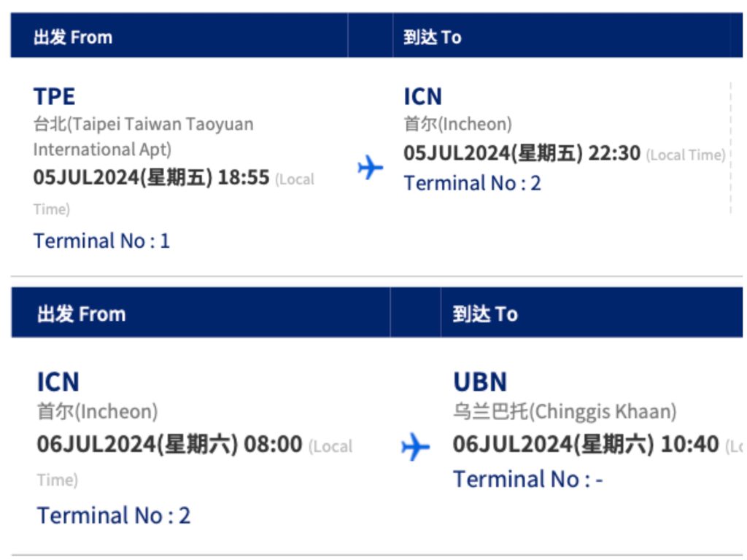Click 乌兰巴托(Chinggis Khaan) airport name

(x=565, y=412)
